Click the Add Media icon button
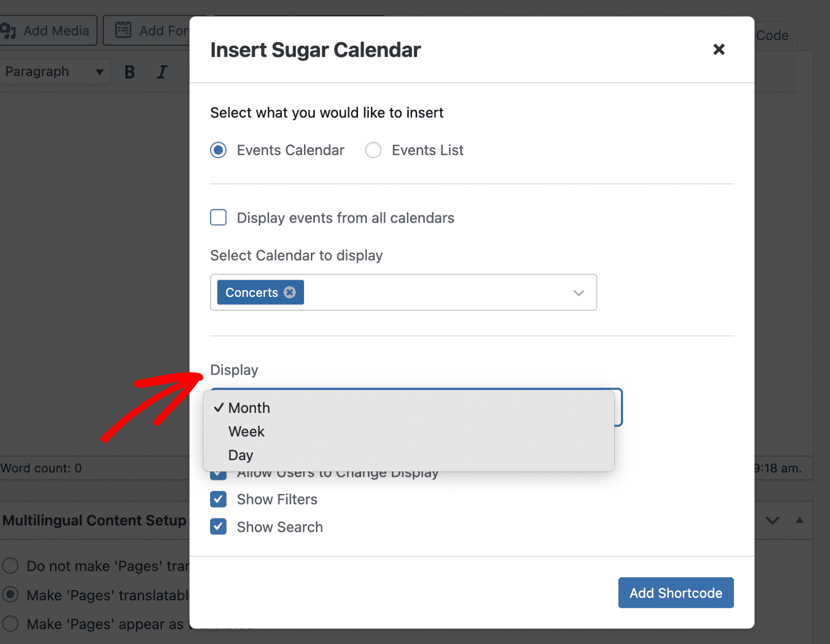Screen dimensions: 830x644 point(48,31)
